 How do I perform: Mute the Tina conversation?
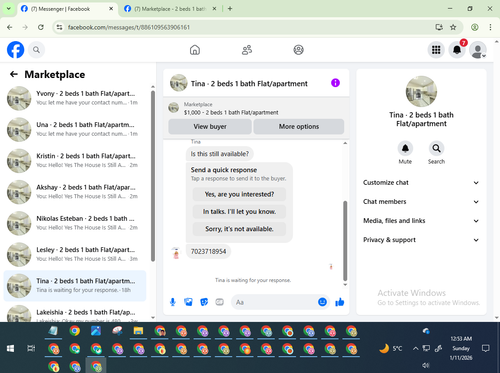[x=405, y=148]
